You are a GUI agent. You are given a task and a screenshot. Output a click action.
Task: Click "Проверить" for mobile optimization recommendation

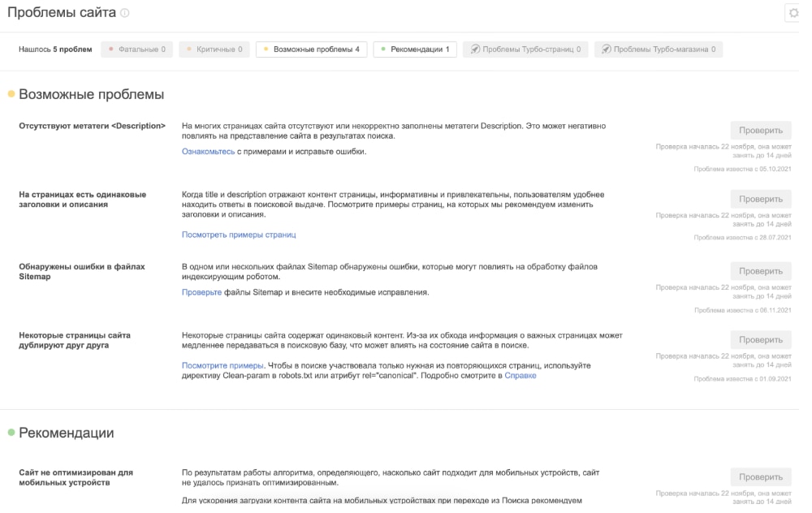762,478
